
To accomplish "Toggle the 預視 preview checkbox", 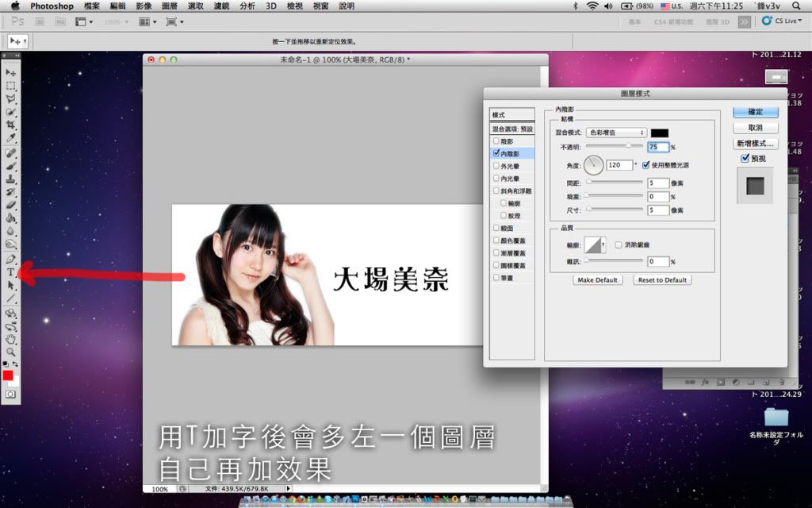I will 745,159.
